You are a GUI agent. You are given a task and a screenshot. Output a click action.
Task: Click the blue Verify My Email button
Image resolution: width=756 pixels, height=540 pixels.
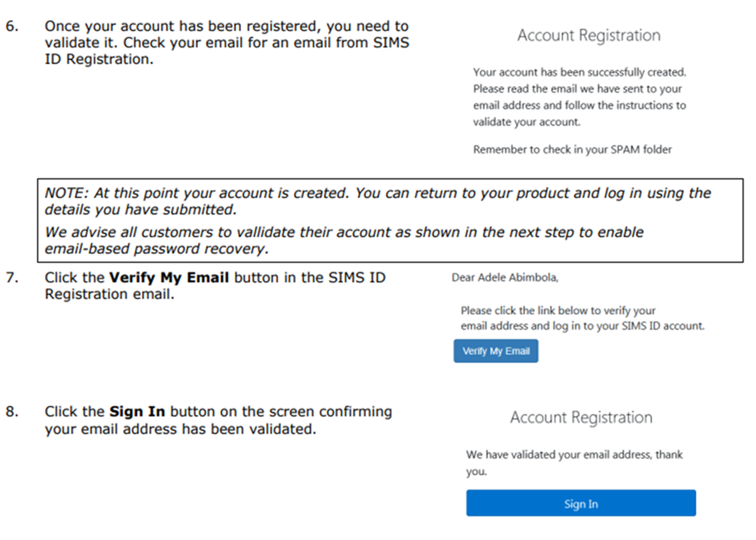click(495, 351)
